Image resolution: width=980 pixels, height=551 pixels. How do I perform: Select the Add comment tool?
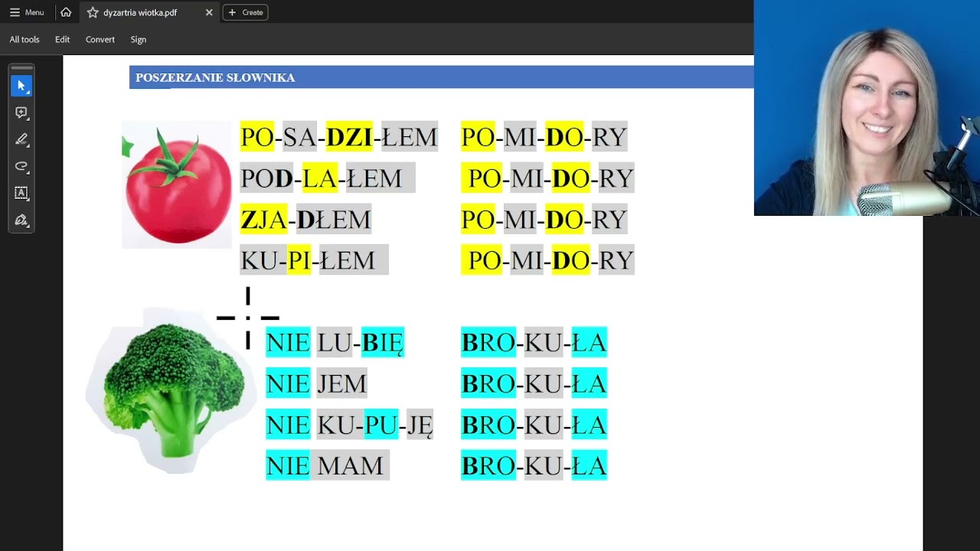[x=21, y=112]
